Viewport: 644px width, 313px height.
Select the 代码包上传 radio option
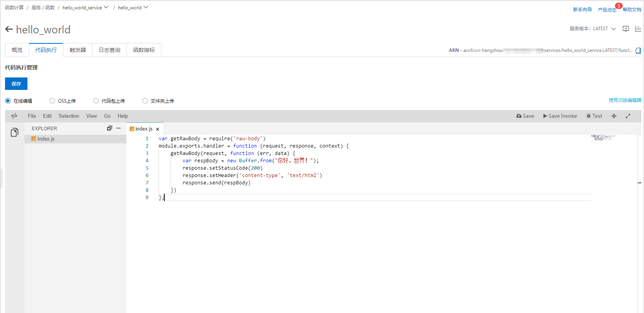pyautogui.click(x=96, y=101)
